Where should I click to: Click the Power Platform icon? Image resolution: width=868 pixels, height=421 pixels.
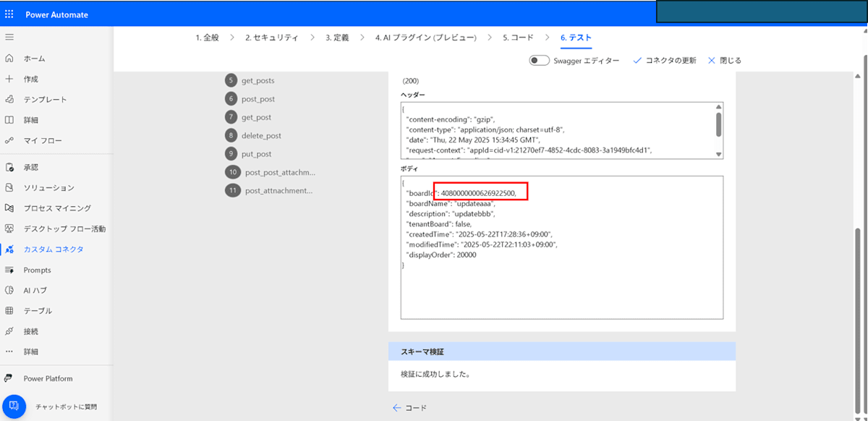[x=9, y=378]
